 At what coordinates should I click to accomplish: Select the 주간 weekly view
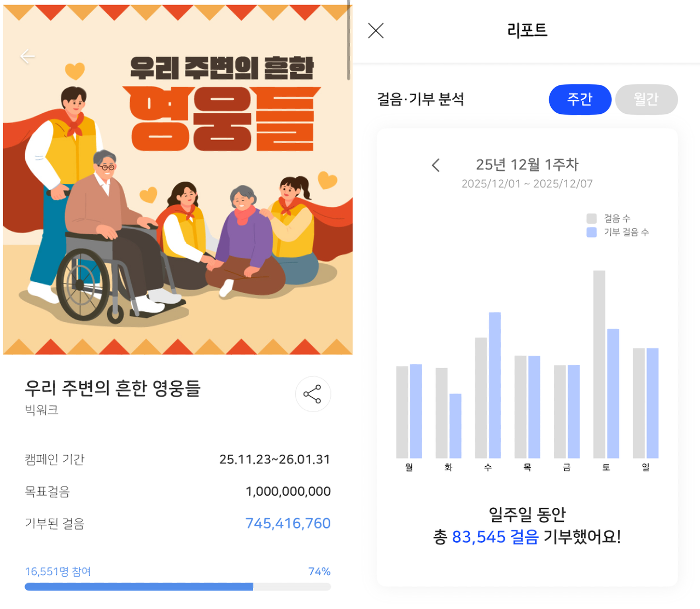coord(580,100)
